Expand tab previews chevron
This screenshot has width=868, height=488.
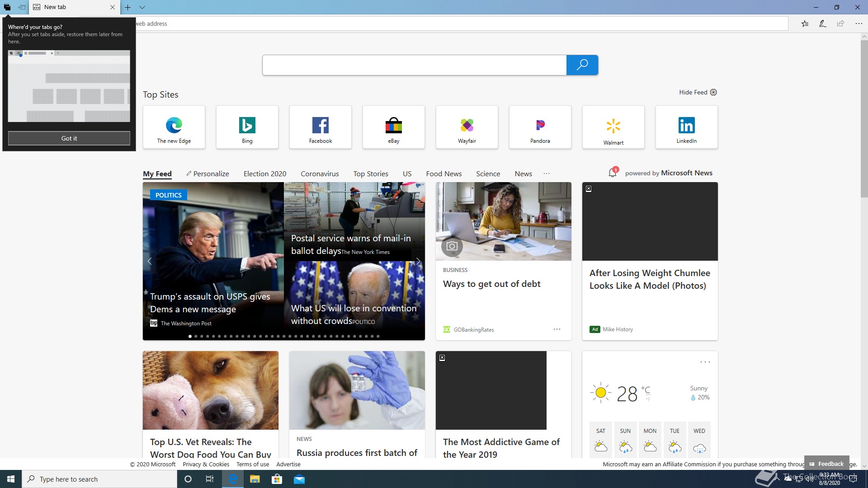pyautogui.click(x=142, y=7)
